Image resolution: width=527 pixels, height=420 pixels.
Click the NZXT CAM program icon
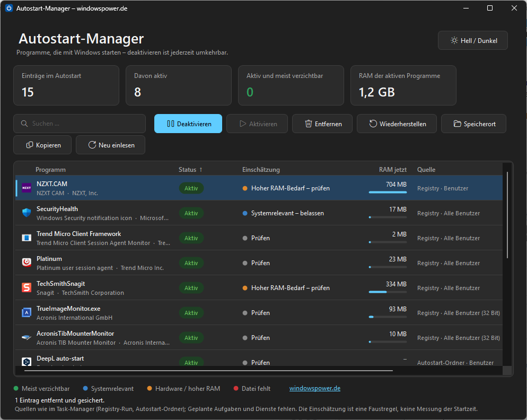[27, 188]
